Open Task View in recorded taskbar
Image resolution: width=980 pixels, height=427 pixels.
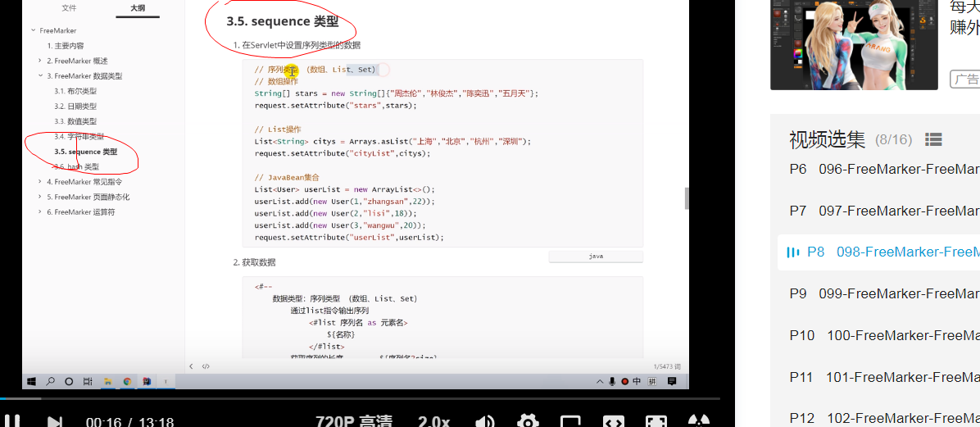88,381
